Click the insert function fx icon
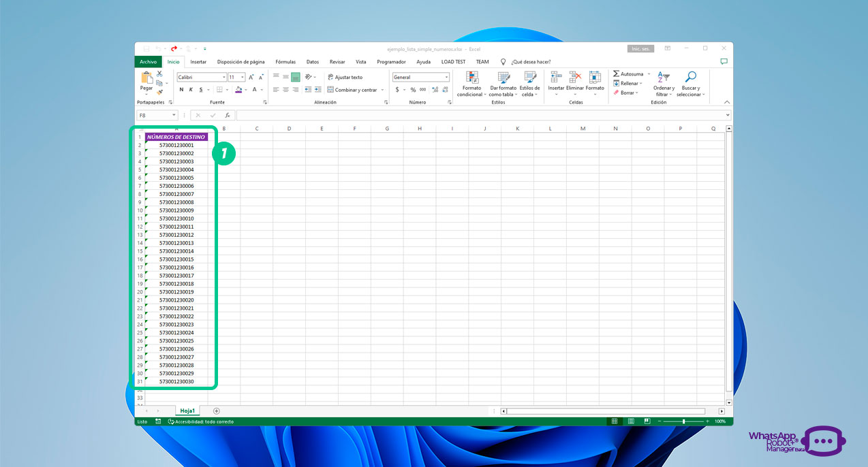Viewport: 868px width, 467px height. (x=228, y=116)
